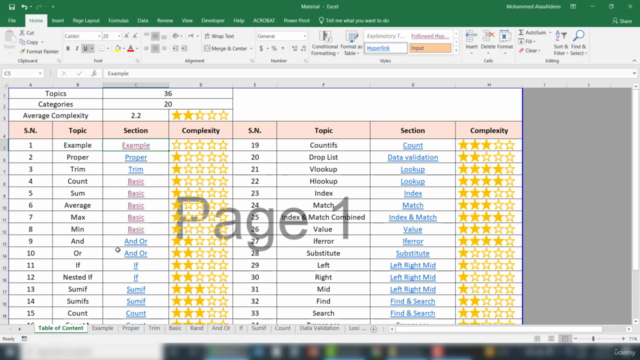640x360 pixels.
Task: Cut the selected cell contents
Action: click(x=27, y=33)
